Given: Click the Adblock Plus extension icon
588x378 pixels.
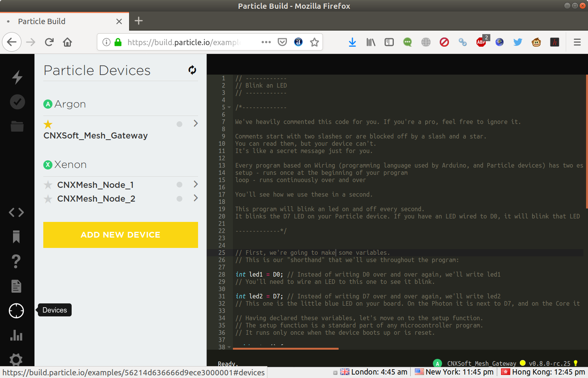Looking at the screenshot, I should (482, 41).
